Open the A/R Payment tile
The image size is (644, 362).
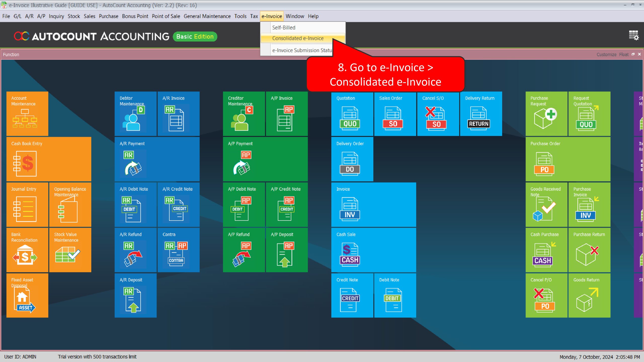(157, 159)
